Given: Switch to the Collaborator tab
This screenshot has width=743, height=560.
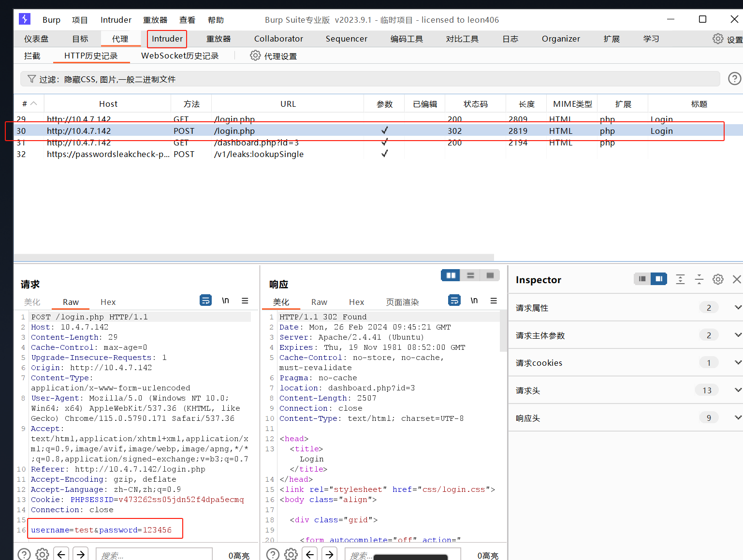Looking at the screenshot, I should [x=278, y=39].
